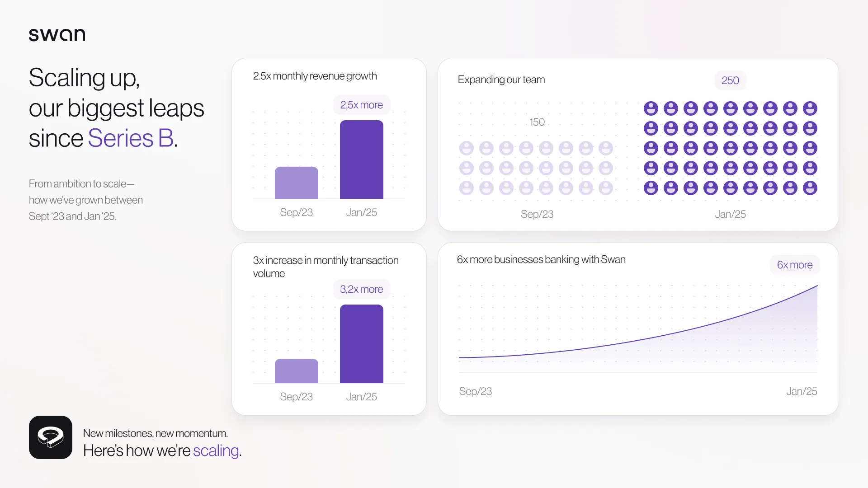The image size is (868, 488).
Task: Click the light Sep/23 revenue bar
Action: click(x=296, y=183)
